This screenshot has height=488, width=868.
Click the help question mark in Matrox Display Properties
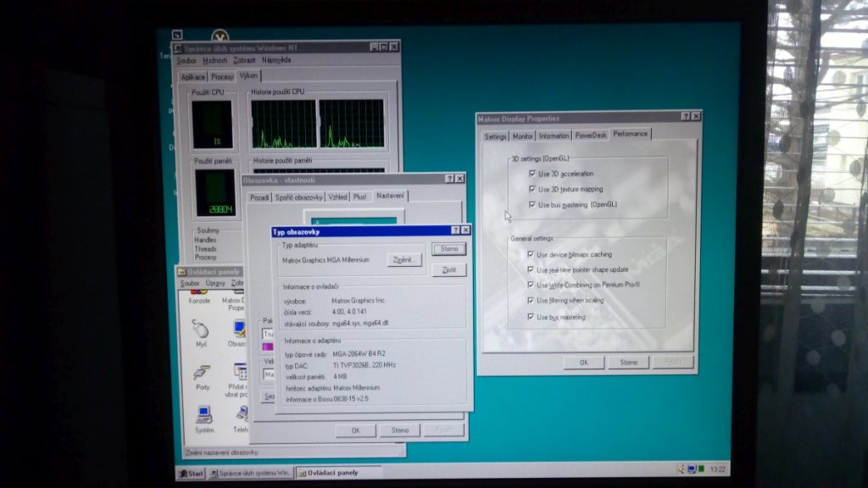pos(685,116)
